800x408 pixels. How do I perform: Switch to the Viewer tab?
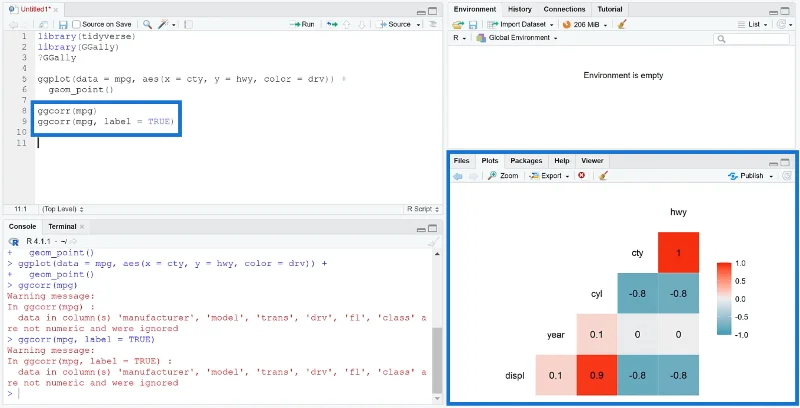[x=592, y=161]
